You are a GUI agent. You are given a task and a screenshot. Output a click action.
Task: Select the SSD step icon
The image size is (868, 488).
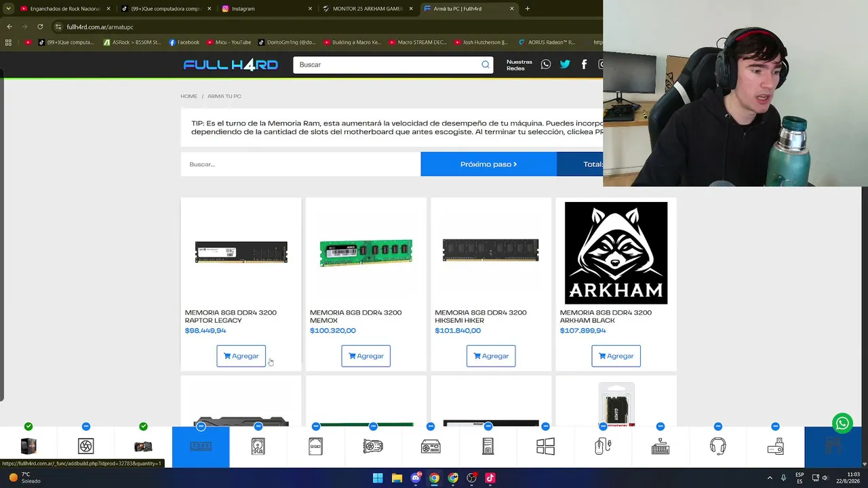click(315, 446)
